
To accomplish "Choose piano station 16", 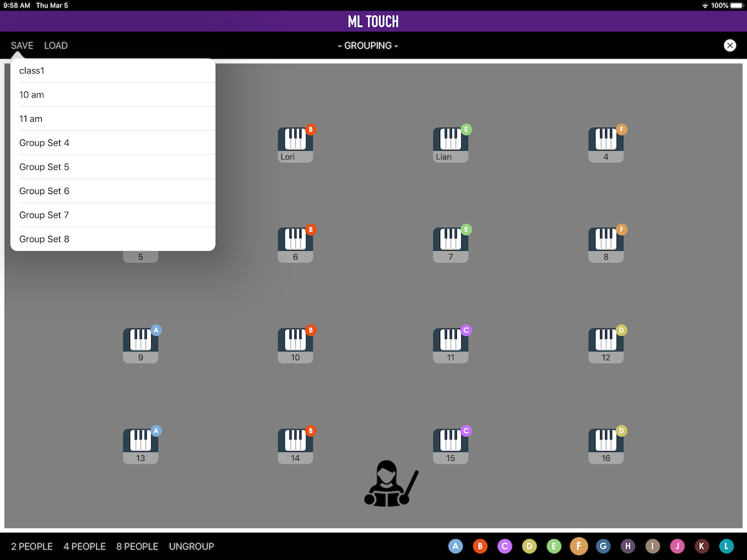I will coord(606,446).
